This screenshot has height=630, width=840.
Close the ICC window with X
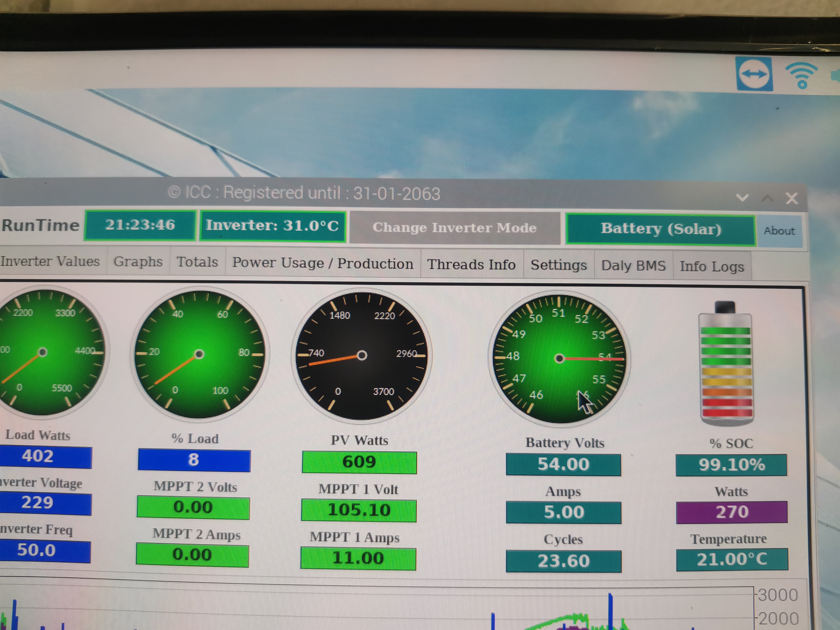(x=791, y=198)
